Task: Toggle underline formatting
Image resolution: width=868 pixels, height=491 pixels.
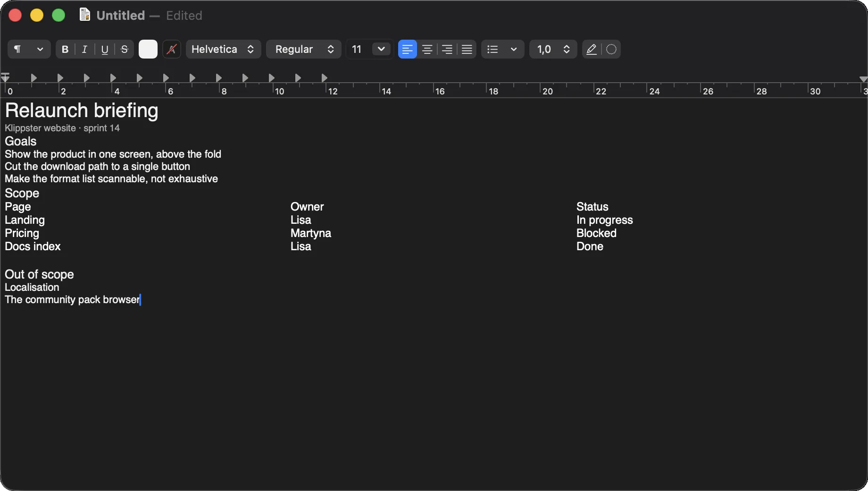Action: click(x=105, y=49)
